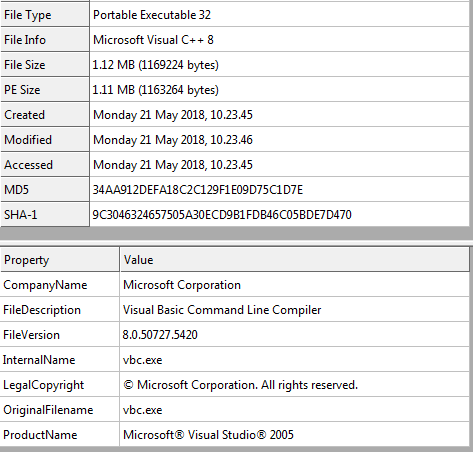Click the Created date value
473x452 pixels.
[173, 115]
